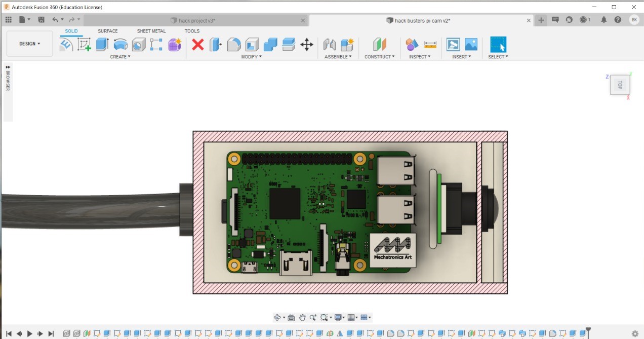Expand the SELECT dropdown menu

point(498,57)
